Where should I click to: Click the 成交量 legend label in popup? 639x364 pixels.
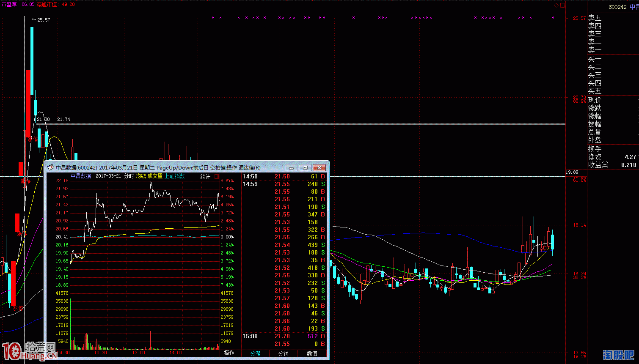[x=155, y=176]
